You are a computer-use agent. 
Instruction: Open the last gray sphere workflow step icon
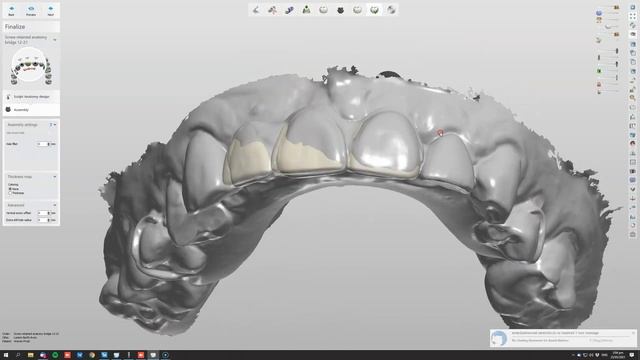tap(391, 10)
